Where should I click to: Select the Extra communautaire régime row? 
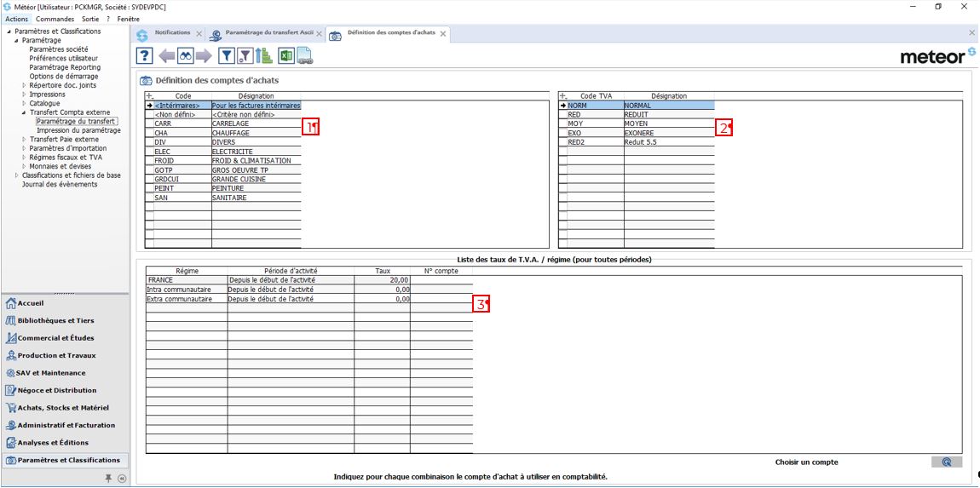point(309,299)
